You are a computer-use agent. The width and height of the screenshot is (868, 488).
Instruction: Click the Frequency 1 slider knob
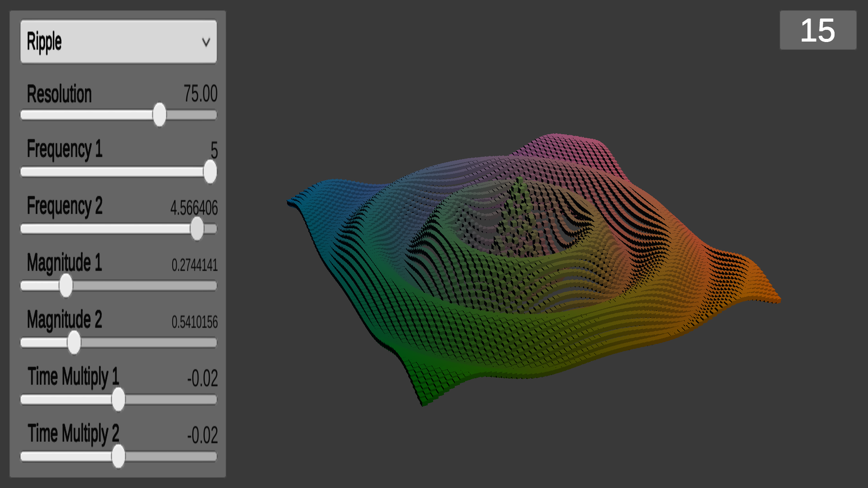[x=210, y=172]
